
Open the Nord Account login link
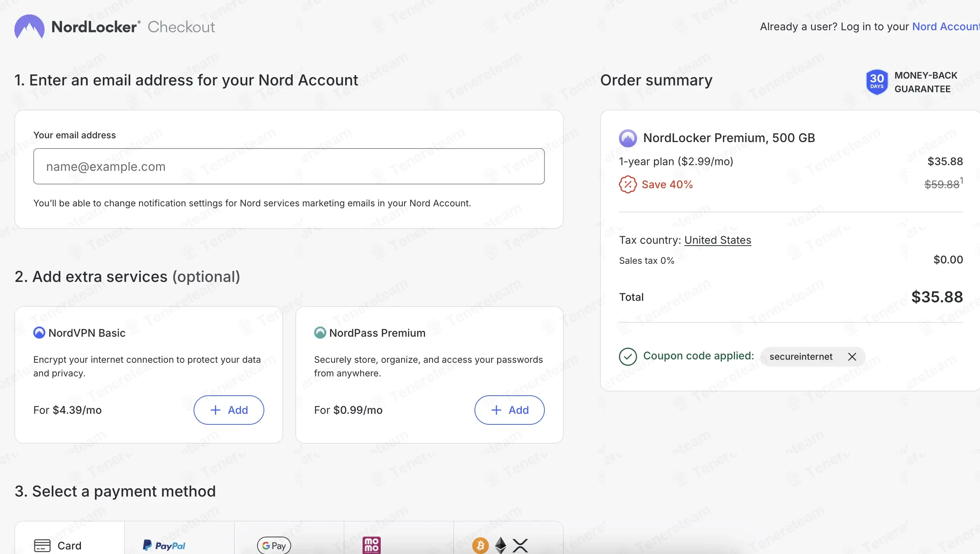point(946,26)
